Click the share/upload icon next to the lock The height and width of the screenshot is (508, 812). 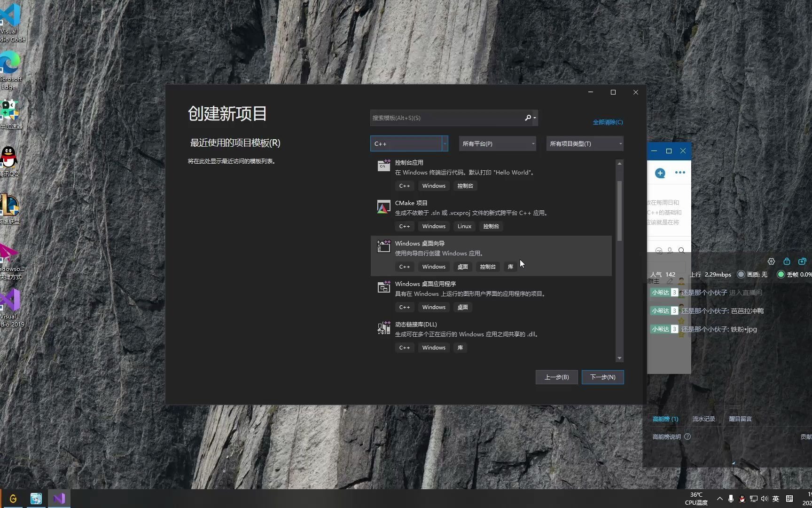coord(802,262)
